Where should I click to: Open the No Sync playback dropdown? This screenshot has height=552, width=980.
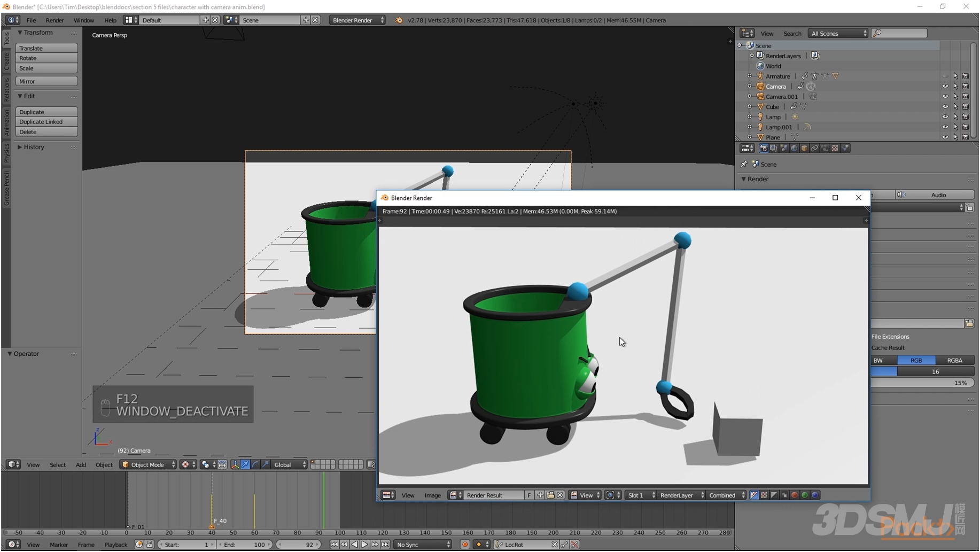[423, 545]
